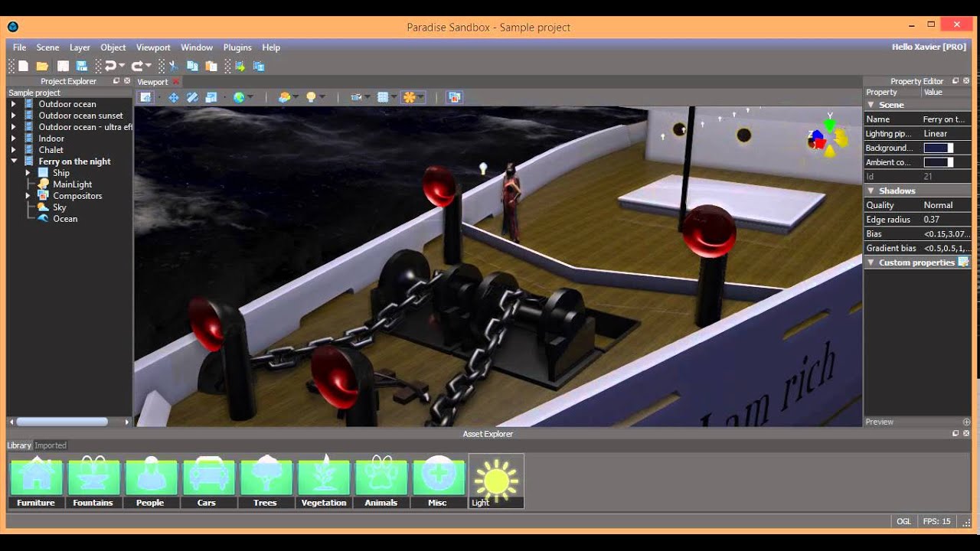This screenshot has width=980, height=551.
Task: Click the first selection tool in viewport toolbar
Action: click(145, 97)
